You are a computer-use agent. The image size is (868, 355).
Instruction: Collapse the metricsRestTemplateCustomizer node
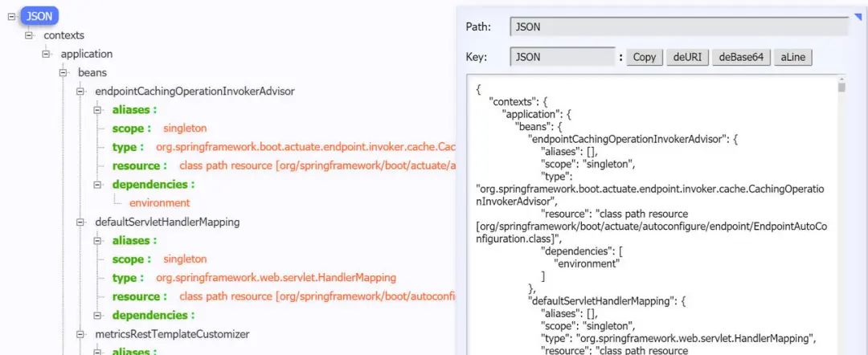81,335
